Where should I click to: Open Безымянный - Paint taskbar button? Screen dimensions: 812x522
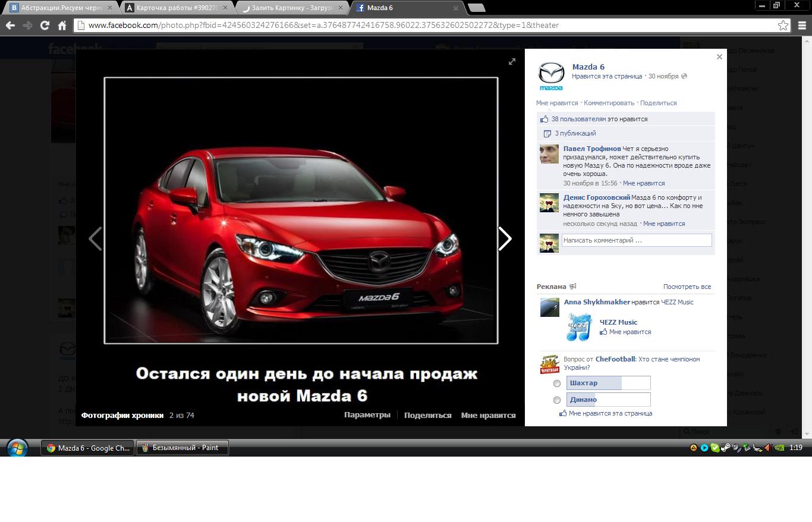coord(182,448)
